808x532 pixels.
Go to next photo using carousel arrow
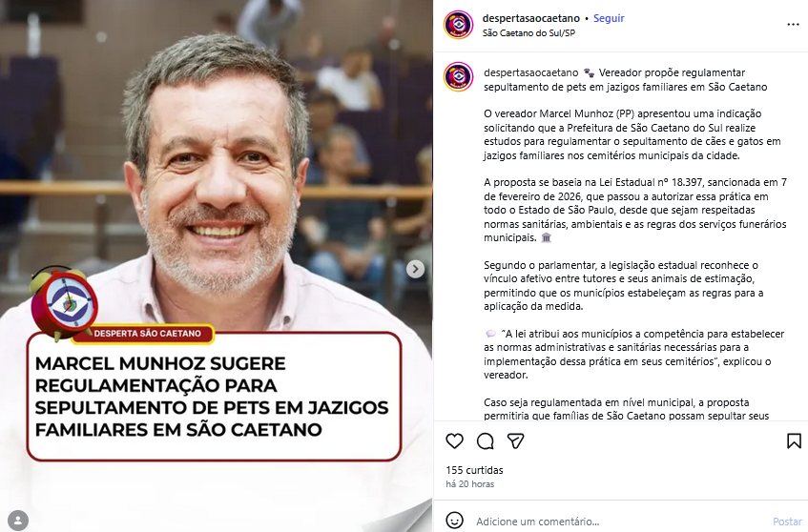click(x=415, y=269)
